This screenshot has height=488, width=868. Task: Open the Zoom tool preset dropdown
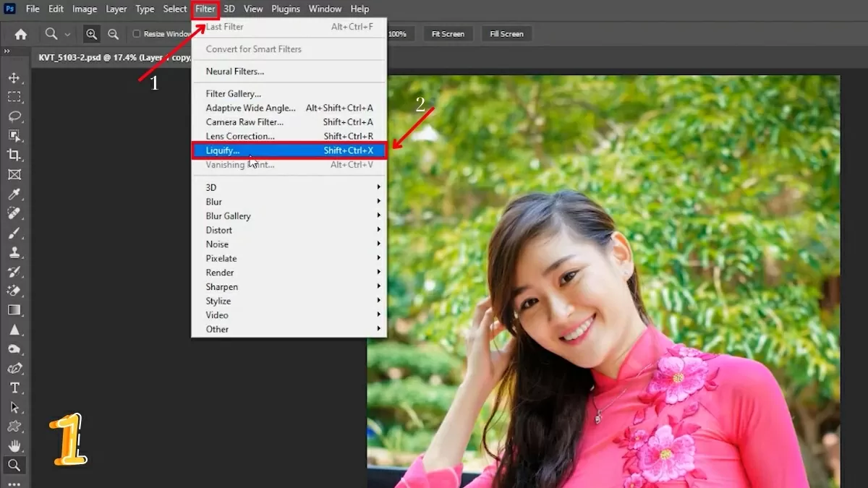tap(68, 34)
